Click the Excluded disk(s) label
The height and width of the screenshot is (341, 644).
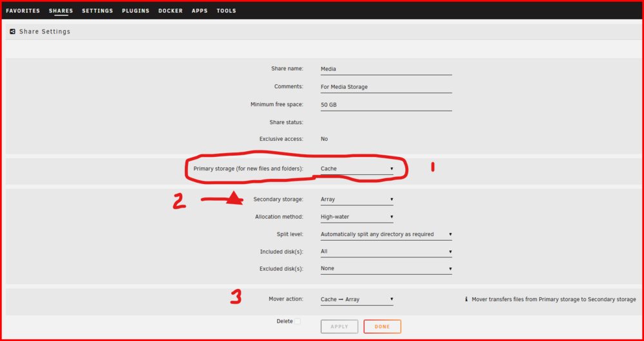281,269
